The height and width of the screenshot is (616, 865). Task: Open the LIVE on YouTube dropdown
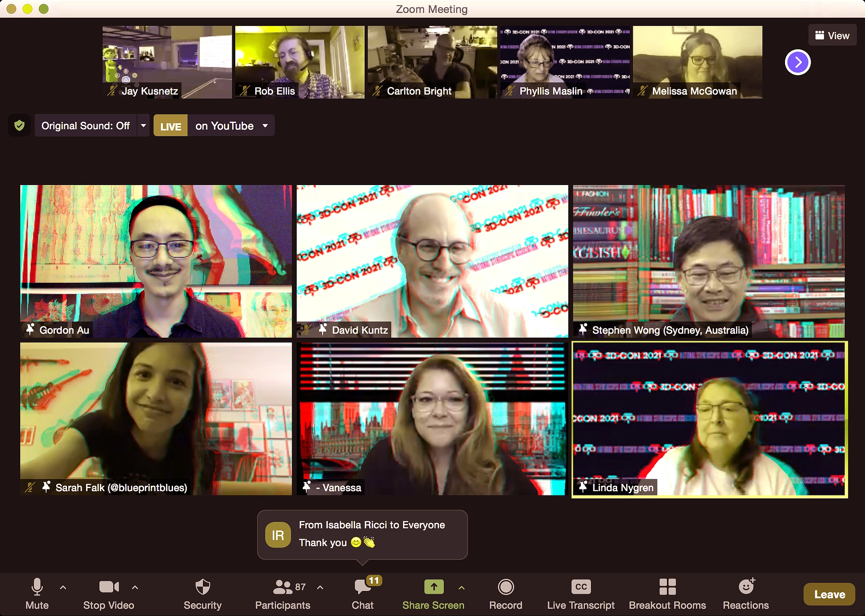tap(265, 126)
